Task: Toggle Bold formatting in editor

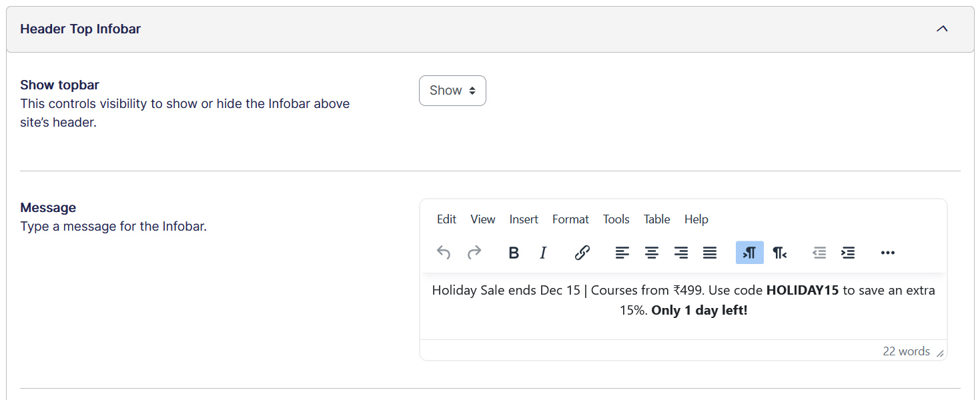Action: (x=514, y=253)
